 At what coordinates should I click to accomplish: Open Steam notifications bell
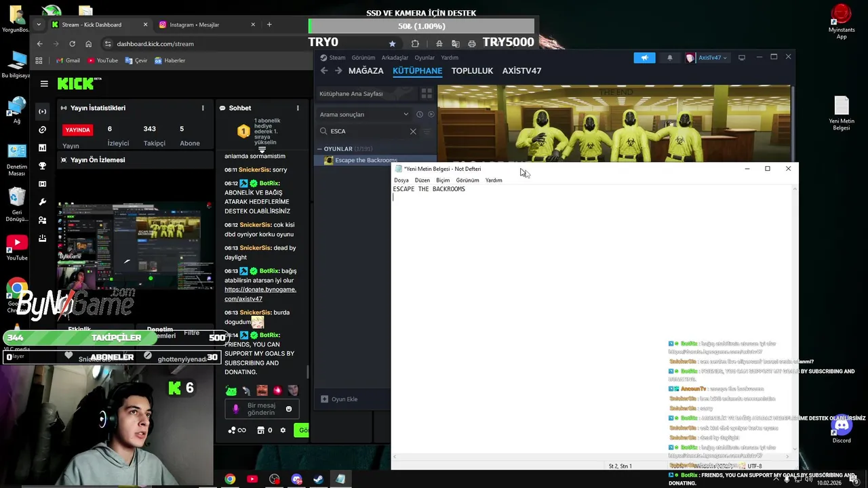(x=670, y=58)
